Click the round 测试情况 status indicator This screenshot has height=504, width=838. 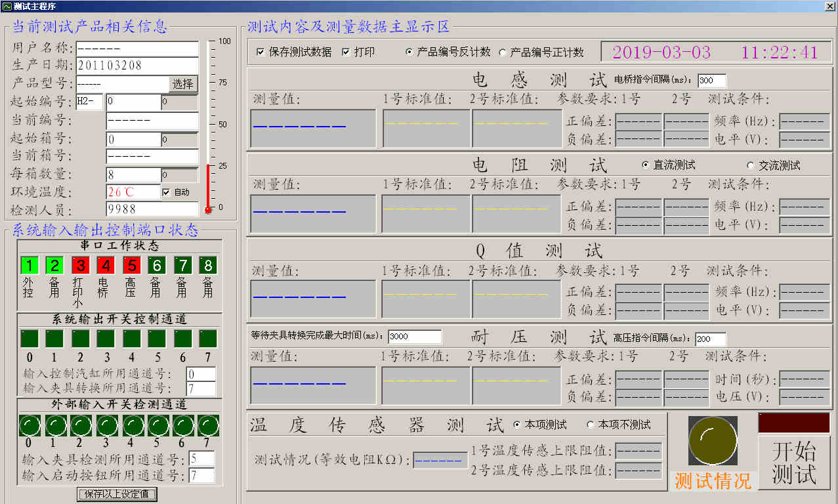(712, 440)
